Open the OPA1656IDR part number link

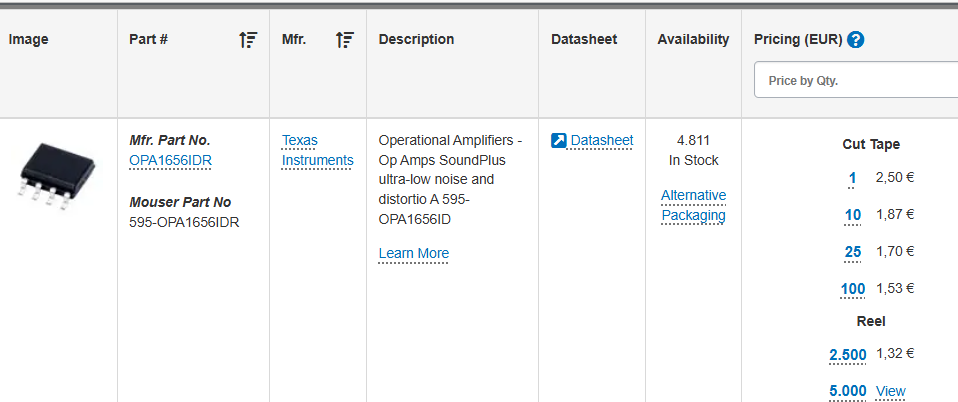coord(170,161)
